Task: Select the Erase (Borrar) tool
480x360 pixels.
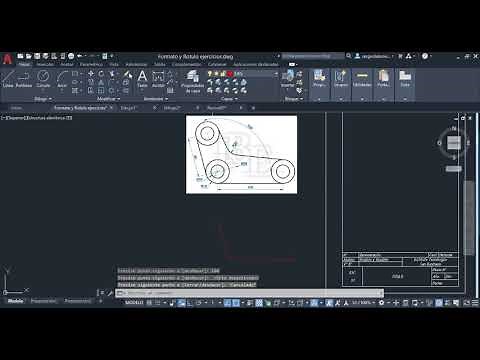Action: pyautogui.click(x=127, y=74)
